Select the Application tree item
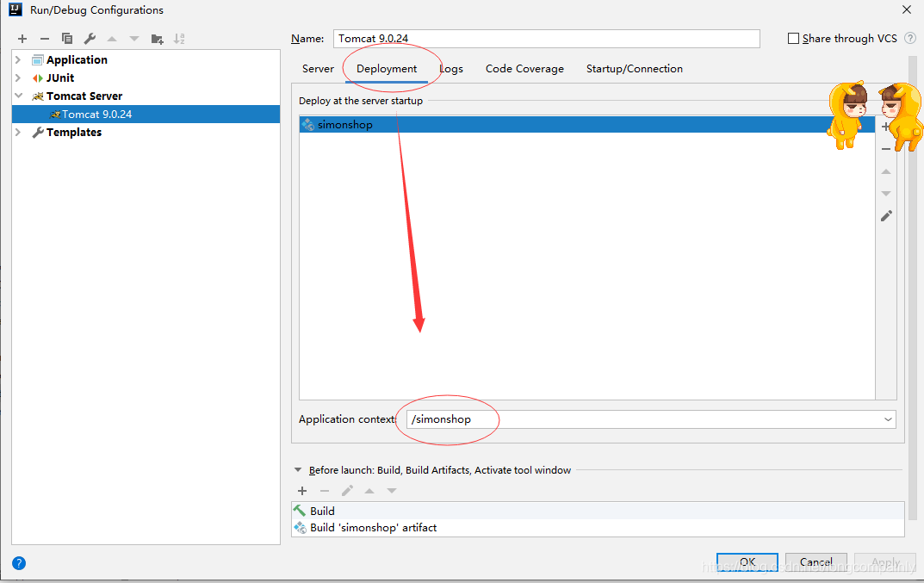Viewport: 924px width, 583px height. pos(77,59)
